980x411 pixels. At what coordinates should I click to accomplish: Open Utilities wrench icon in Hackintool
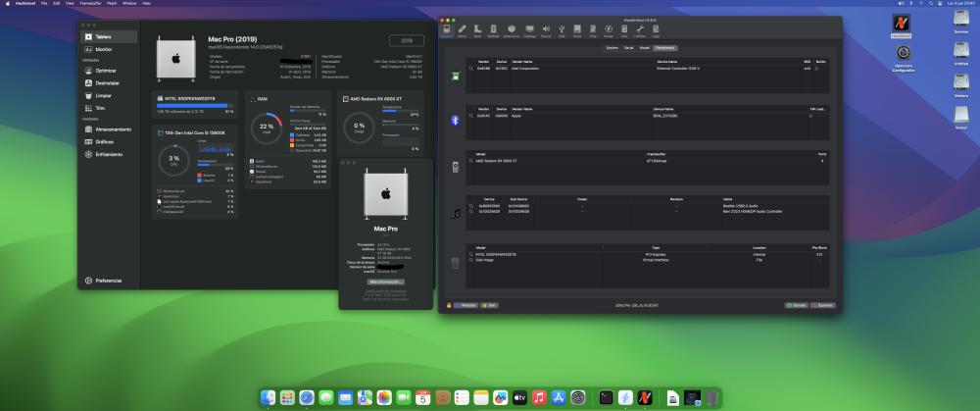[640, 30]
